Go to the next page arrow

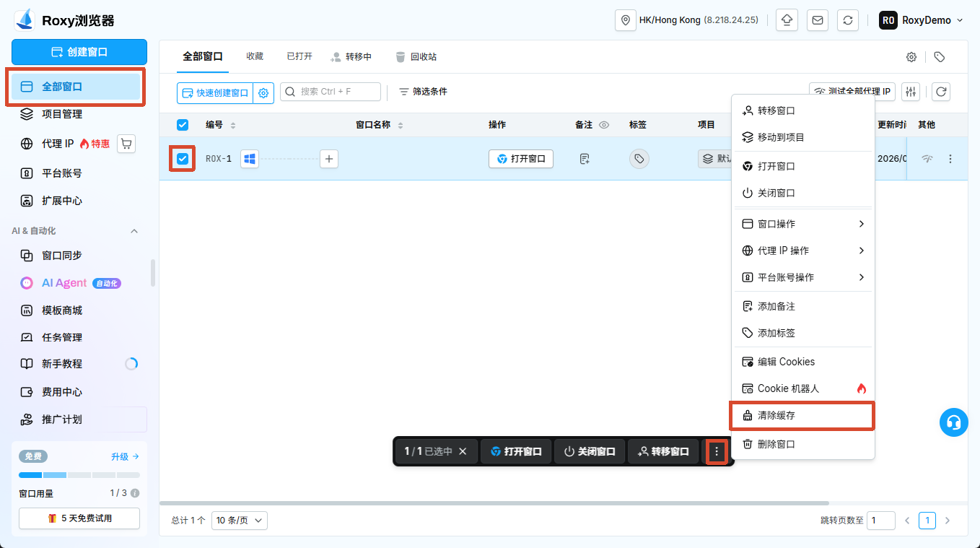948,520
